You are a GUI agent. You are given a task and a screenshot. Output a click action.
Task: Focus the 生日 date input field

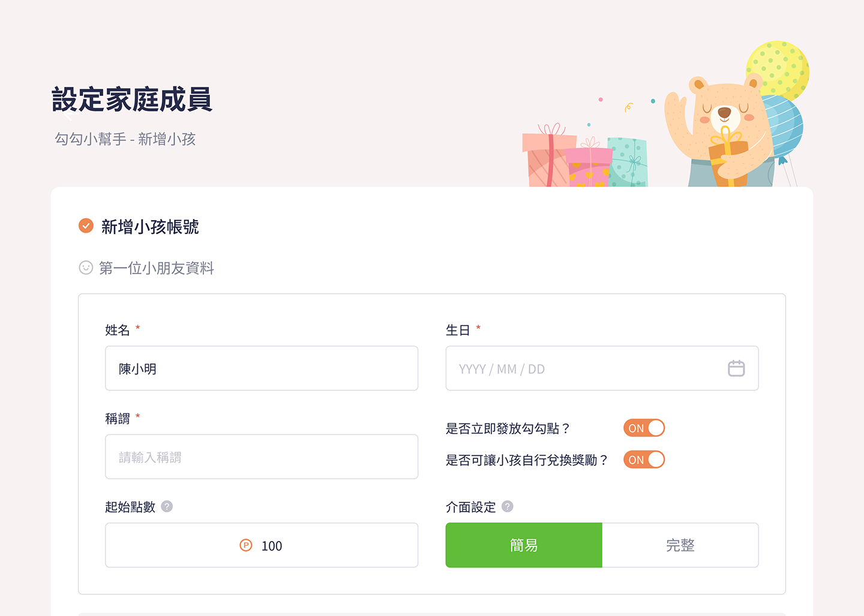(602, 368)
